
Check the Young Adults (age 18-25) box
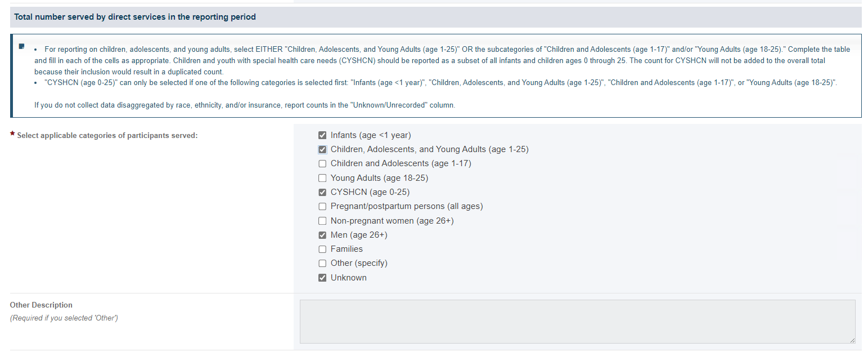click(322, 178)
